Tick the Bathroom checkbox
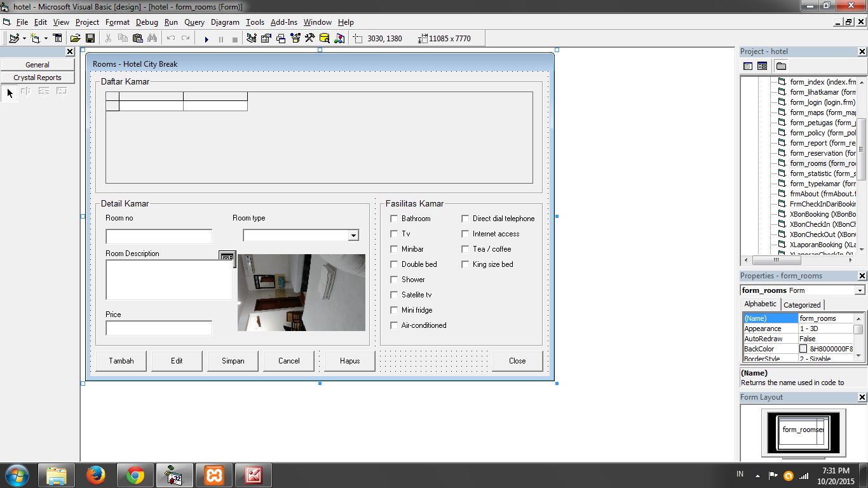868x488 pixels. click(395, 219)
